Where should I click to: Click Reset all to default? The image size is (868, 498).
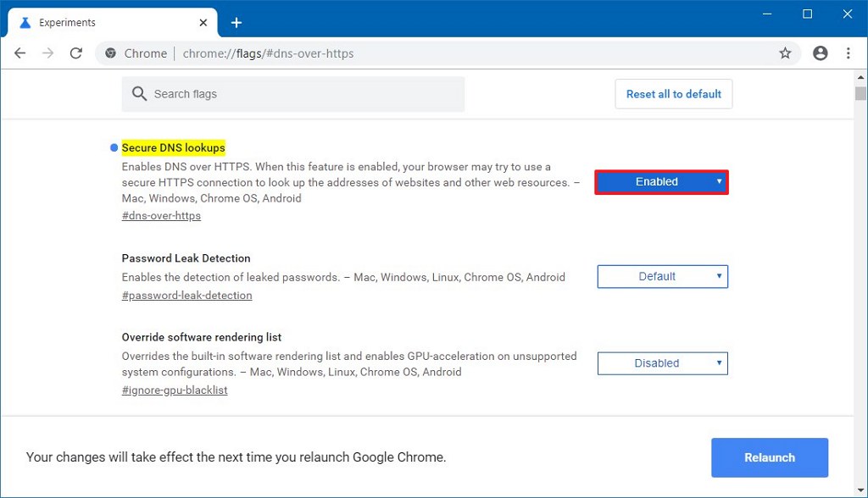point(673,94)
